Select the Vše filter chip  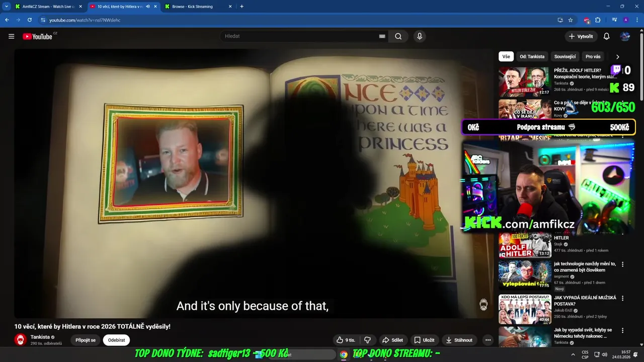tap(506, 57)
